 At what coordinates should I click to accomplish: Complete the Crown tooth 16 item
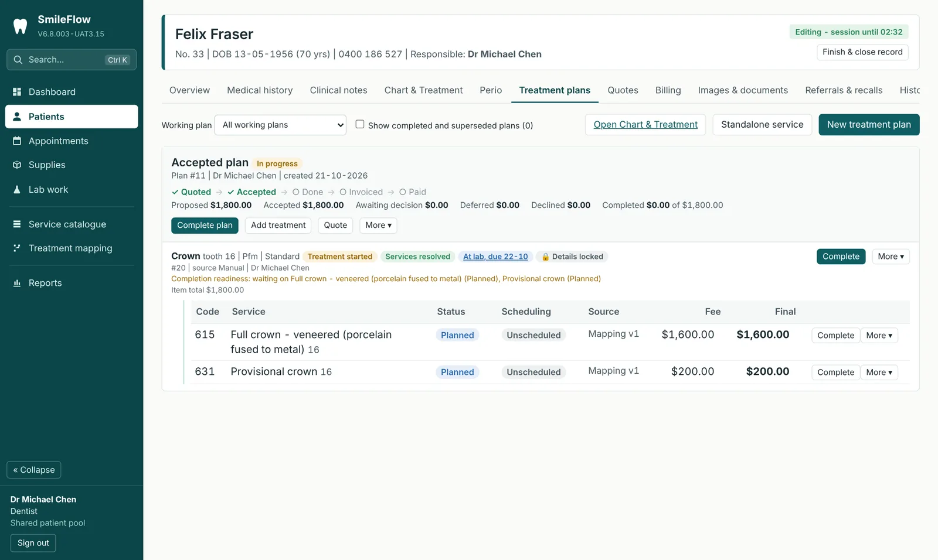click(841, 257)
